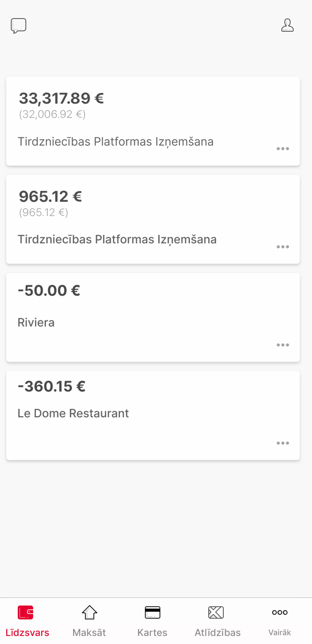This screenshot has height=644, width=312.
Task: Select the Līdzsvars tab label
Action: (27, 632)
